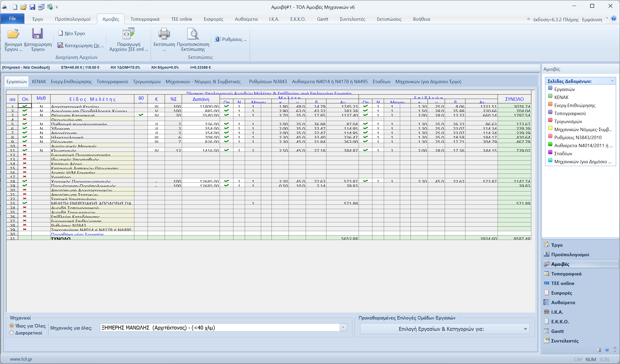Select the Διαφορετικοί radio button
The height and width of the screenshot is (364, 620).
click(12, 333)
